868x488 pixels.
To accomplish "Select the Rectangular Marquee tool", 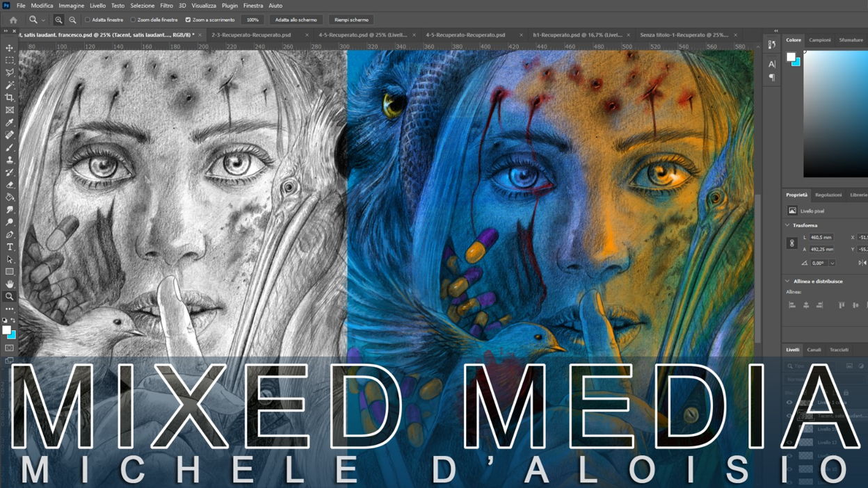I will [x=10, y=60].
